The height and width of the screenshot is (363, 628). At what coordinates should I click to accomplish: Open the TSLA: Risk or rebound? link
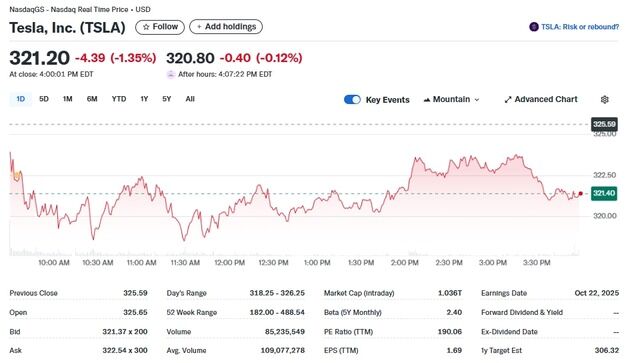tap(580, 27)
